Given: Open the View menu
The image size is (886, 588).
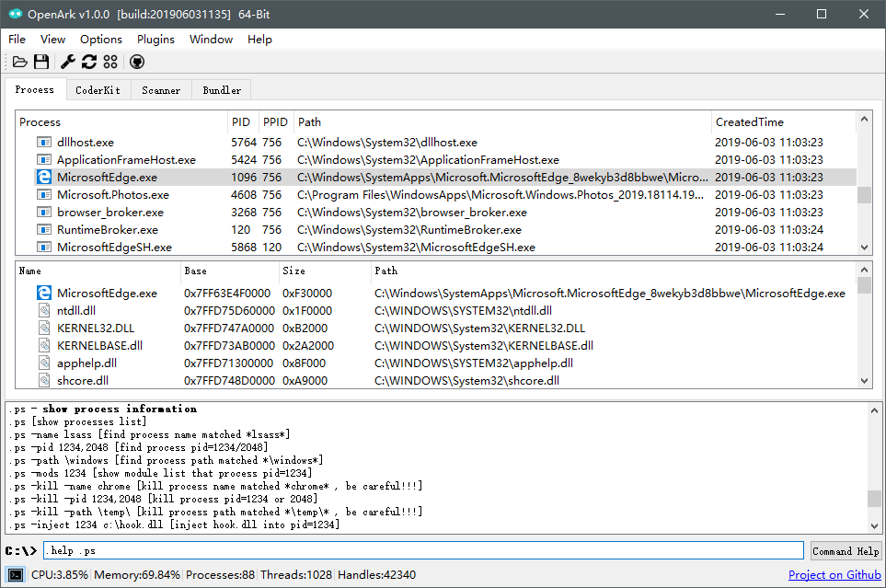Looking at the screenshot, I should (x=52, y=39).
